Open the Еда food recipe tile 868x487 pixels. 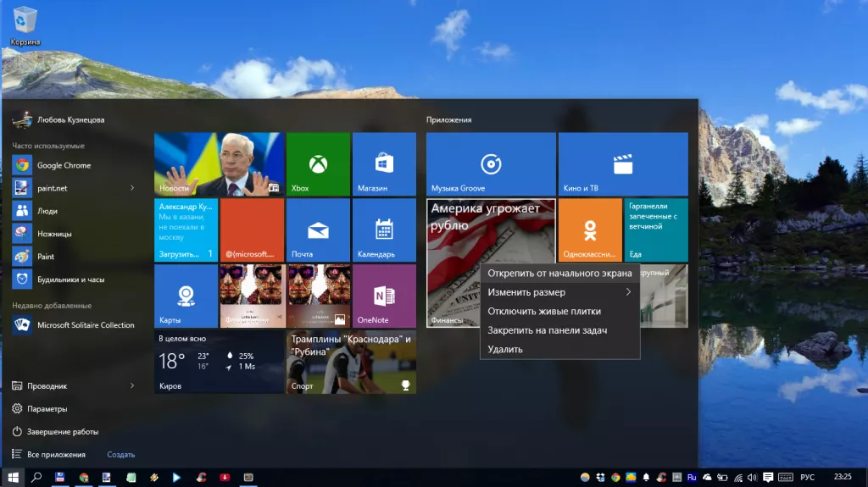[x=656, y=230]
